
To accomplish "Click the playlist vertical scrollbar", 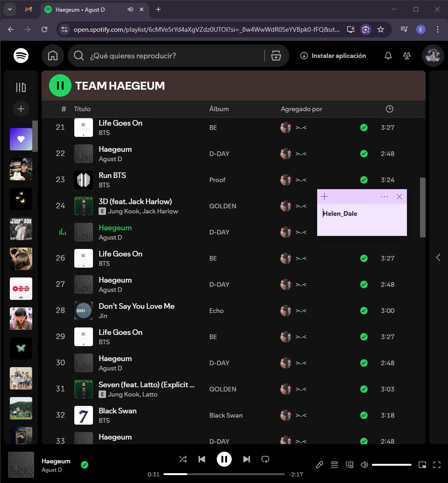I will [x=423, y=207].
